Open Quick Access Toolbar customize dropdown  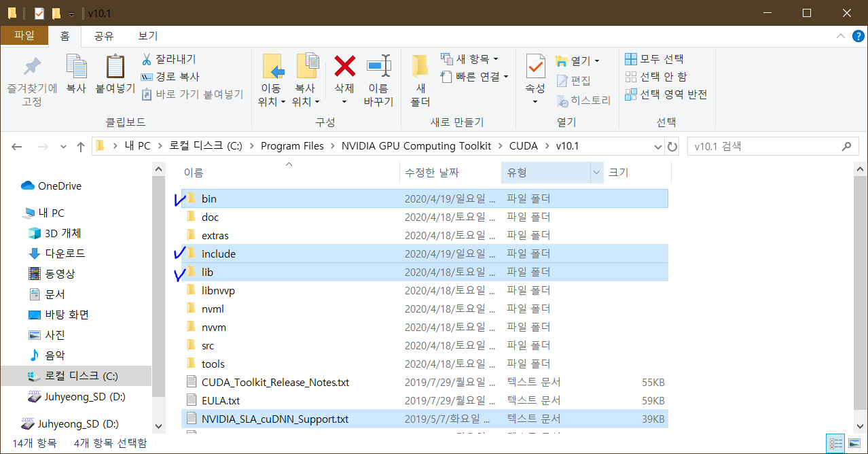pos(71,14)
